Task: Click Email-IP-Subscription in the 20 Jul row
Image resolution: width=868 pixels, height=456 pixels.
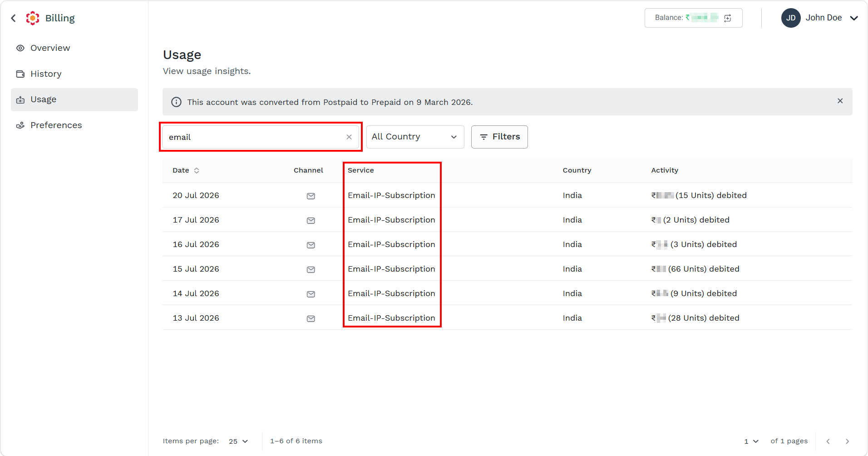Action: [391, 195]
